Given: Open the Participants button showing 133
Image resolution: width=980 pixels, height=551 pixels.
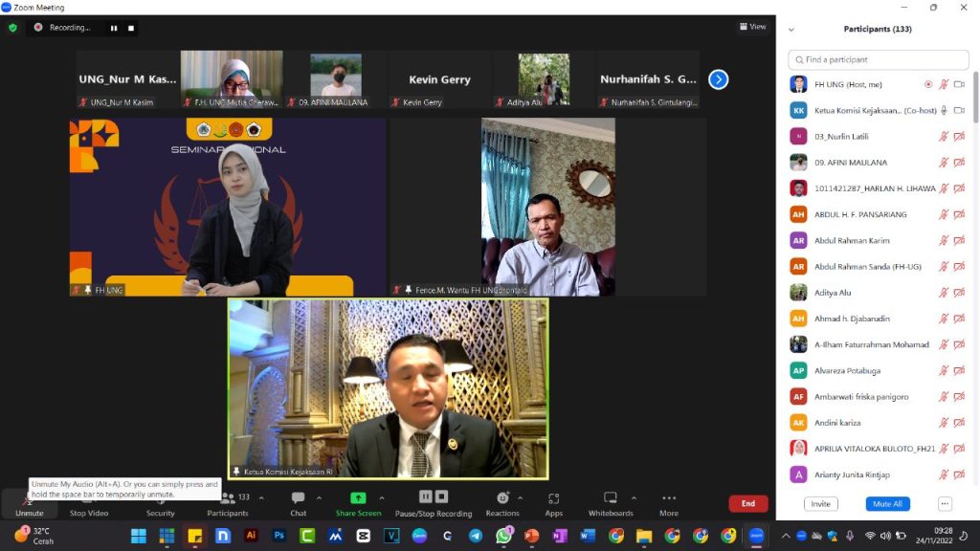Looking at the screenshot, I should click(x=228, y=503).
